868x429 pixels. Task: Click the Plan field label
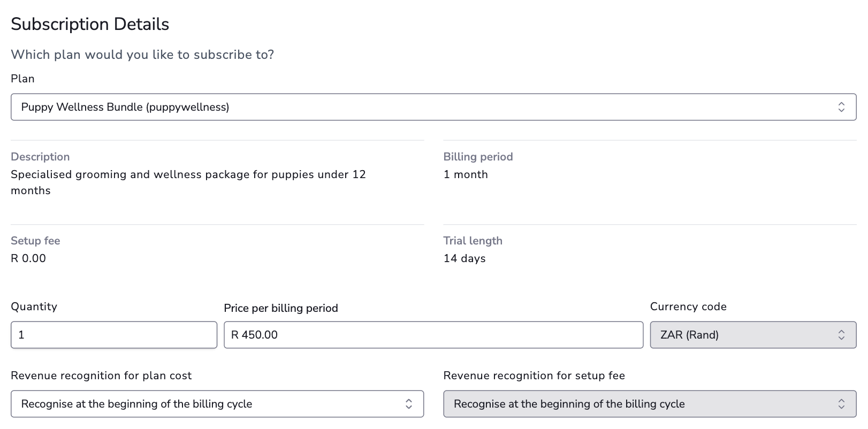point(22,79)
